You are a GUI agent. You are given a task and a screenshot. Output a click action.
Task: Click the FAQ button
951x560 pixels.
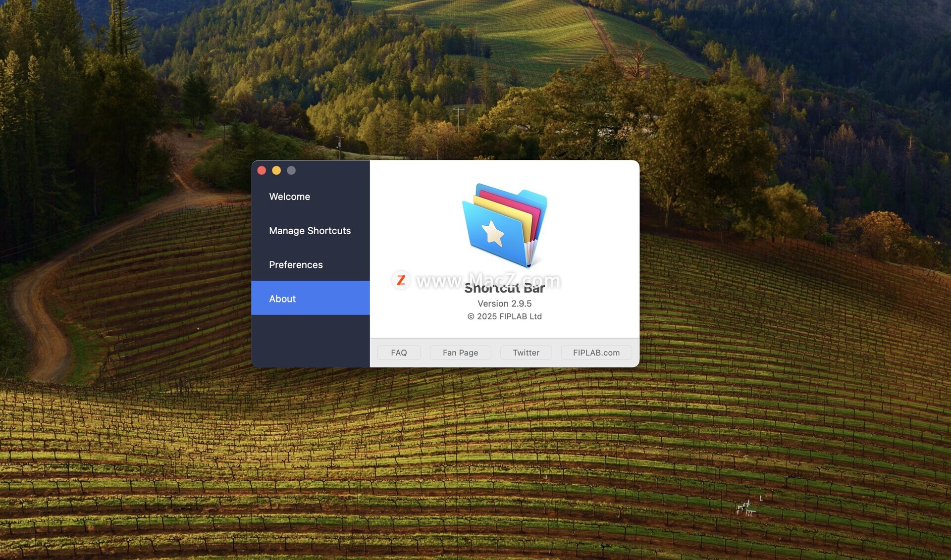pyautogui.click(x=399, y=353)
